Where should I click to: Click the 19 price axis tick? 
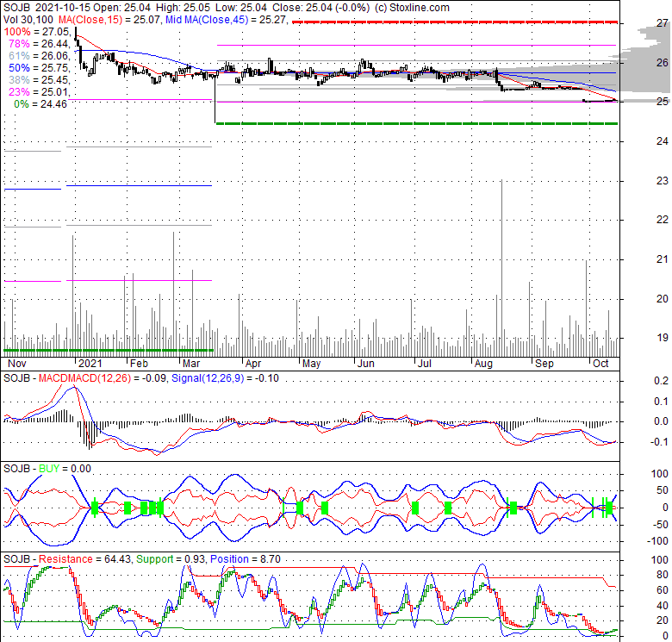(x=663, y=338)
